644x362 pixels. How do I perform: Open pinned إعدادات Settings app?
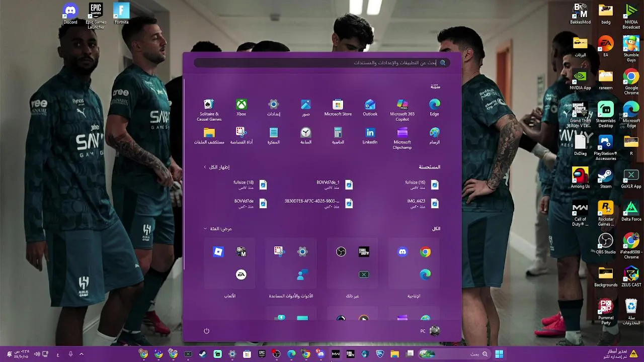point(273,108)
